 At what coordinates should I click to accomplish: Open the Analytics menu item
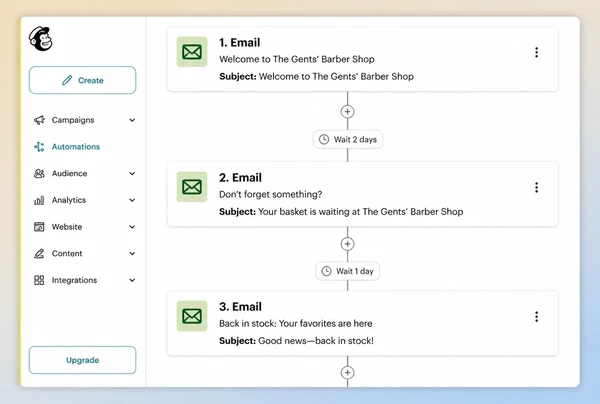tap(84, 200)
